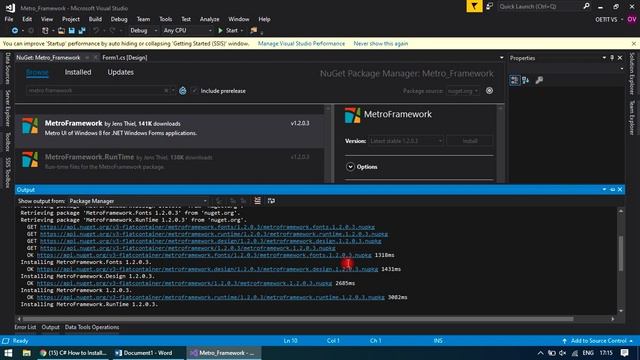This screenshot has width=640, height=360.
Task: Open the document tabs overflow dropdown
Action: (502, 58)
